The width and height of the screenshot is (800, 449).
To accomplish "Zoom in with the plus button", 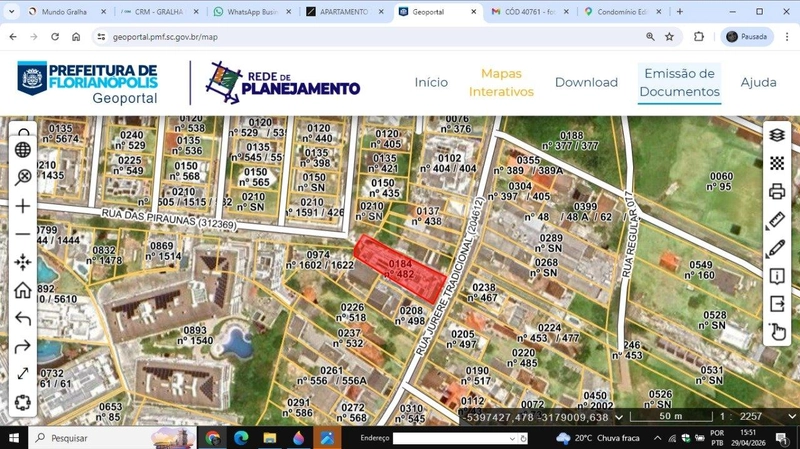I will click(22, 206).
